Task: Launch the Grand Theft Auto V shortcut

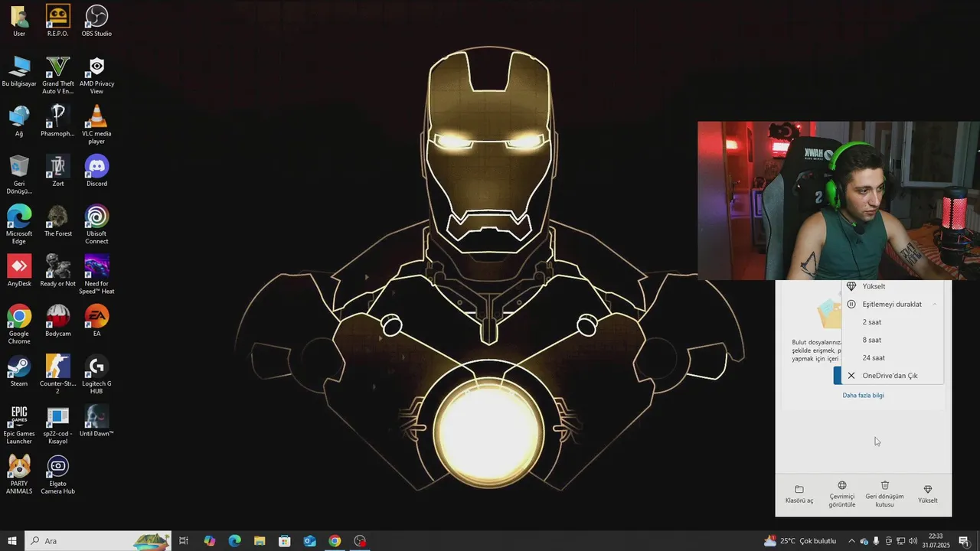Action: tap(57, 75)
